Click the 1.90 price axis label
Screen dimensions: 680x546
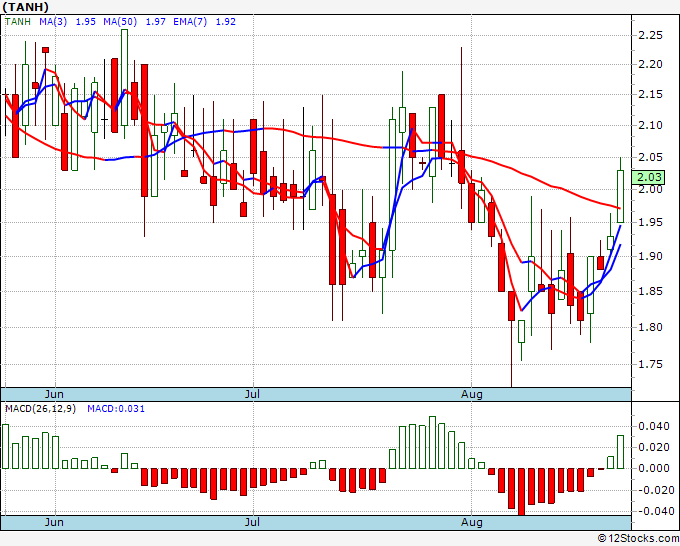click(651, 256)
